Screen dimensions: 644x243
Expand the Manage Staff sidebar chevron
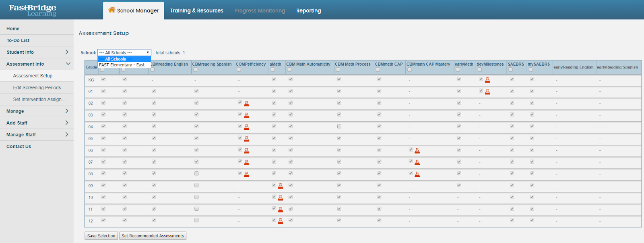click(67, 135)
